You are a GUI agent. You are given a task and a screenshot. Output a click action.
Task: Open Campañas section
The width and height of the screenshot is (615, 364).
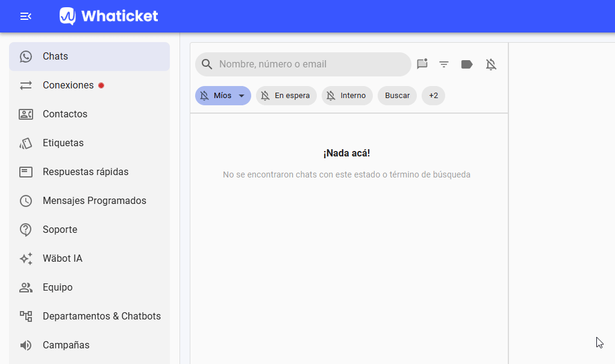(89, 345)
